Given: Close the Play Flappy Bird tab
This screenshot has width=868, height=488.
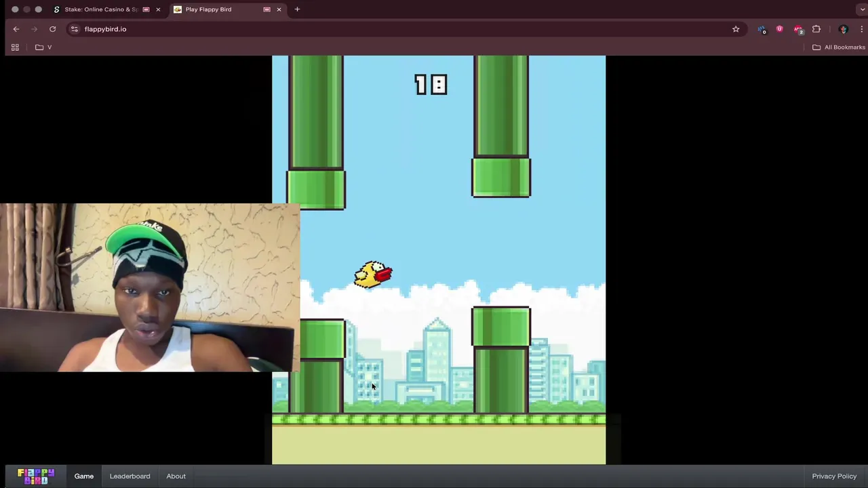Looking at the screenshot, I should click(x=279, y=9).
